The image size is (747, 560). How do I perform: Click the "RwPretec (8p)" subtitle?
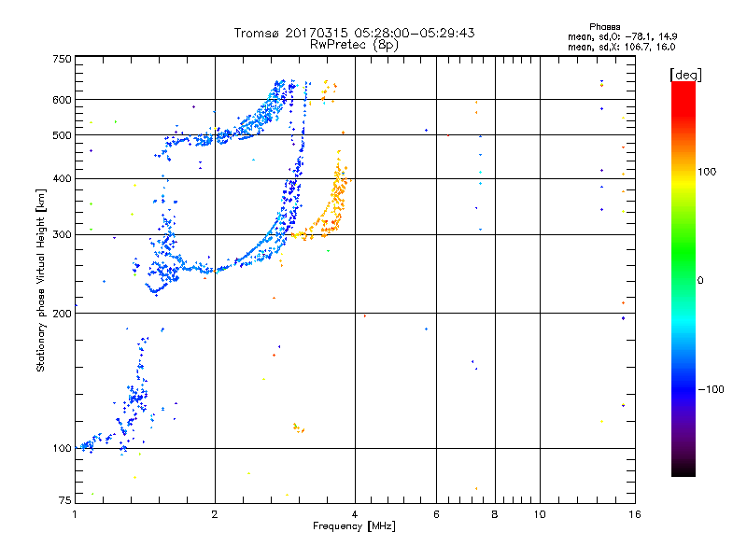(x=354, y=45)
